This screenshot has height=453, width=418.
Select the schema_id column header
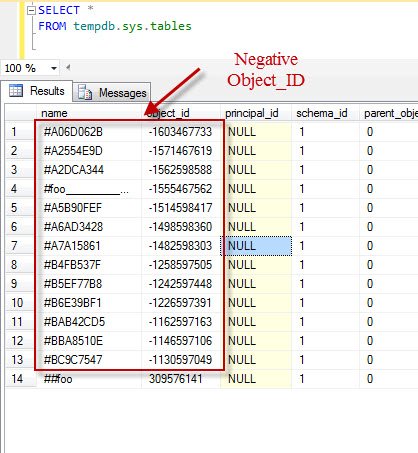click(x=325, y=113)
